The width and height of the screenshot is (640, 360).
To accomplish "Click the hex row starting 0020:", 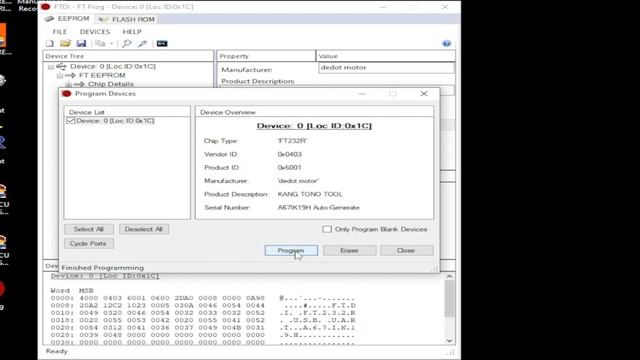I will pos(202,327).
